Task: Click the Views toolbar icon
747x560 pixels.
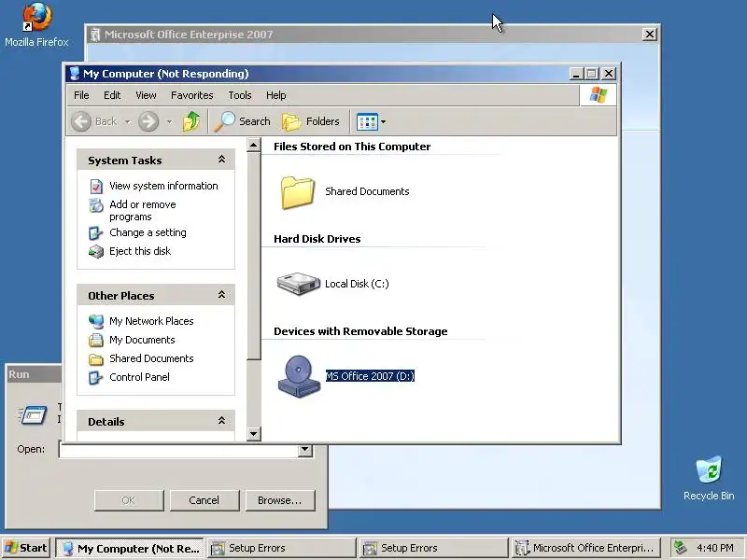Action: tap(367, 122)
